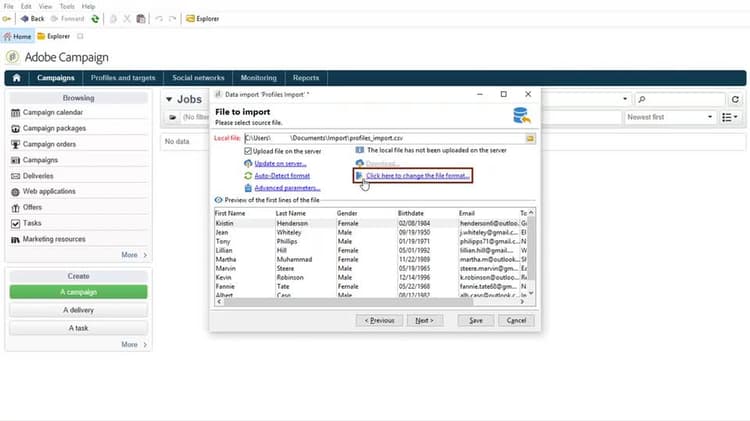Open the dropdown arrow left of search

click(x=625, y=99)
